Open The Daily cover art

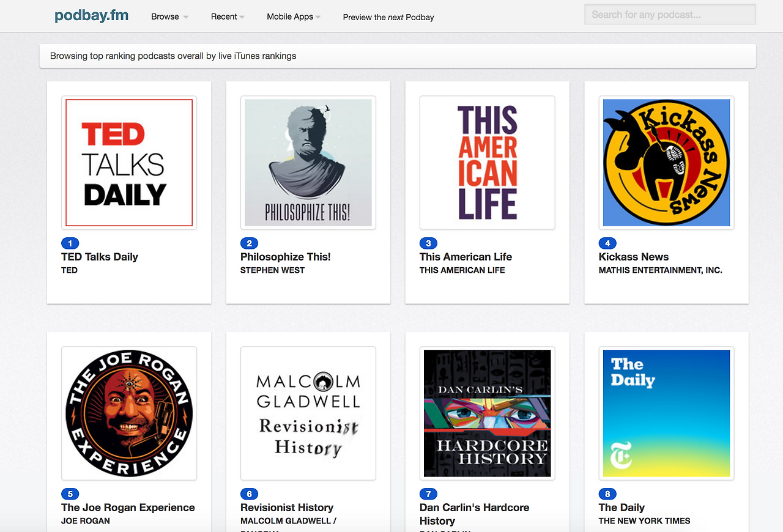click(667, 413)
